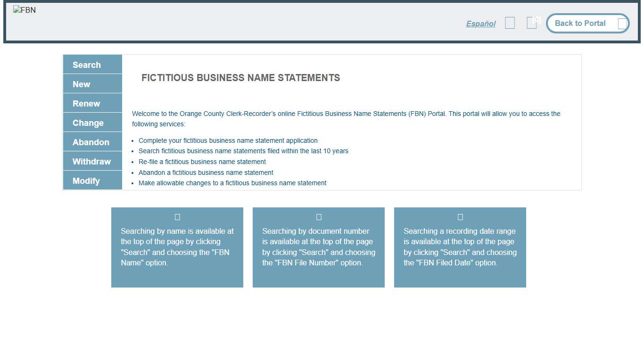Select Abandon in the left menu
Viewport: 644px width, 362px height.
pyautogui.click(x=92, y=142)
